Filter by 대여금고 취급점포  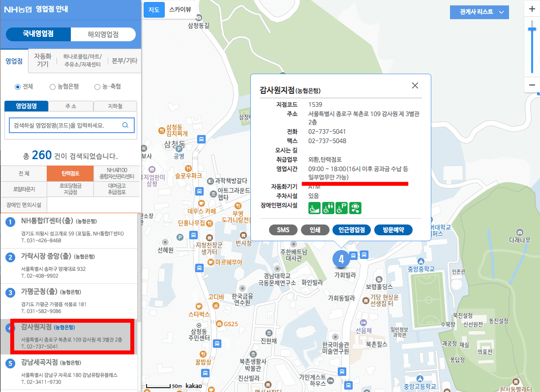[x=117, y=189]
